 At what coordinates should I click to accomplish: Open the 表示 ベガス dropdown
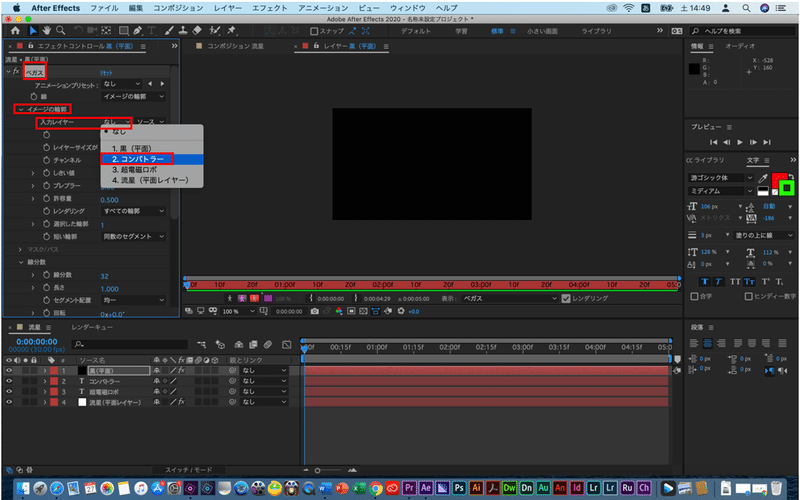click(509, 298)
